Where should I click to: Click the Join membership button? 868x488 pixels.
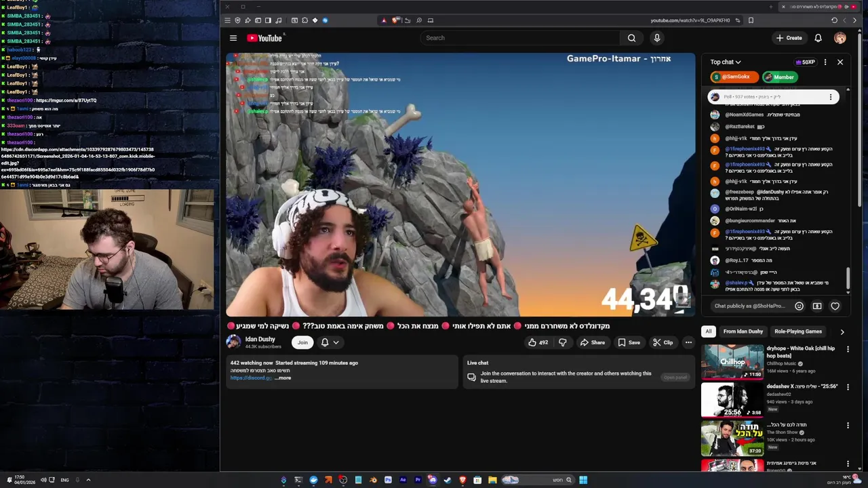pyautogui.click(x=302, y=343)
